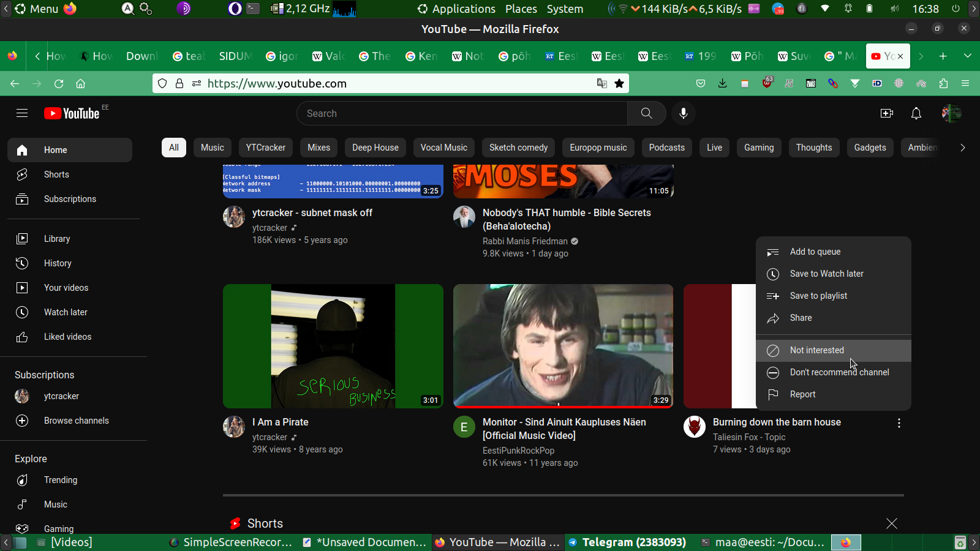980x551 pixels.
Task: Open Liked videos in the sidebar
Action: coord(70,337)
